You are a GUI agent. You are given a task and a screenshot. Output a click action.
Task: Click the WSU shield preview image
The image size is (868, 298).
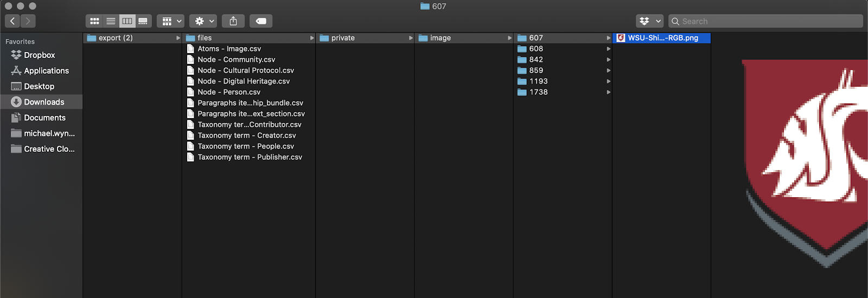[805, 164]
